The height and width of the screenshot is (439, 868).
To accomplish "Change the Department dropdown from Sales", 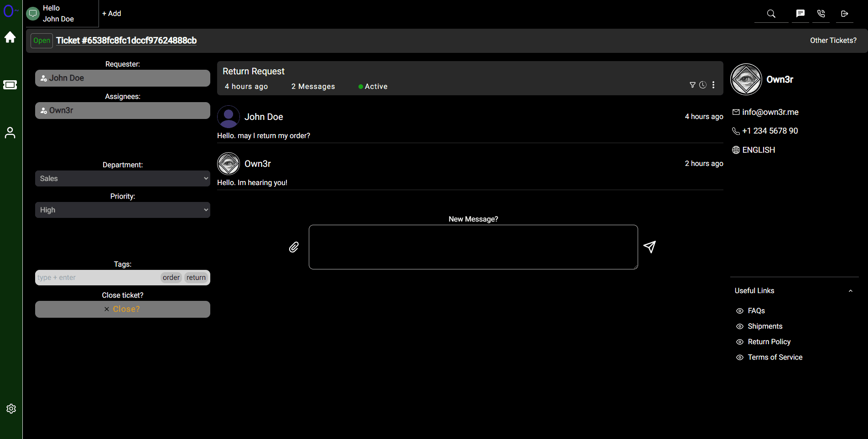I will 122,178.
